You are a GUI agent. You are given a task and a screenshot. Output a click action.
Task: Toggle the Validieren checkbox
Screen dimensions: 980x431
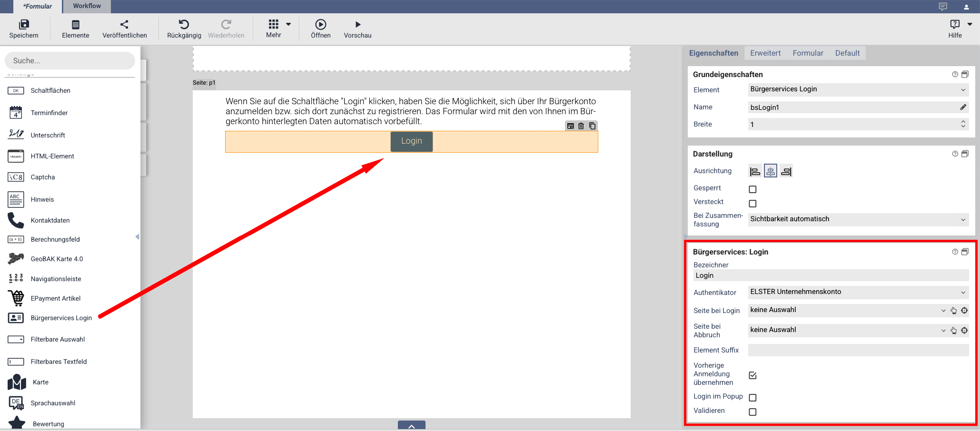(x=752, y=412)
